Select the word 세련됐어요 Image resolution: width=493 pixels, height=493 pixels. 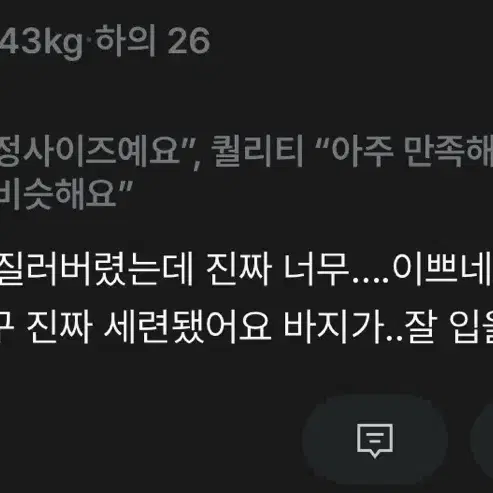[188, 327]
